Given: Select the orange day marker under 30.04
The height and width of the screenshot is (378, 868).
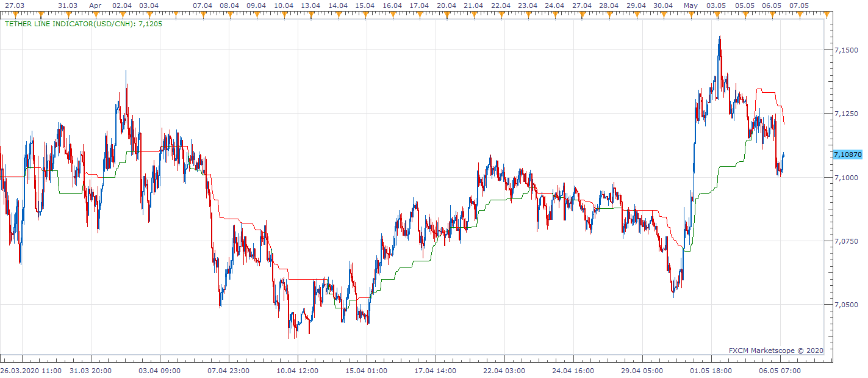Looking at the screenshot, I should pos(664,14).
